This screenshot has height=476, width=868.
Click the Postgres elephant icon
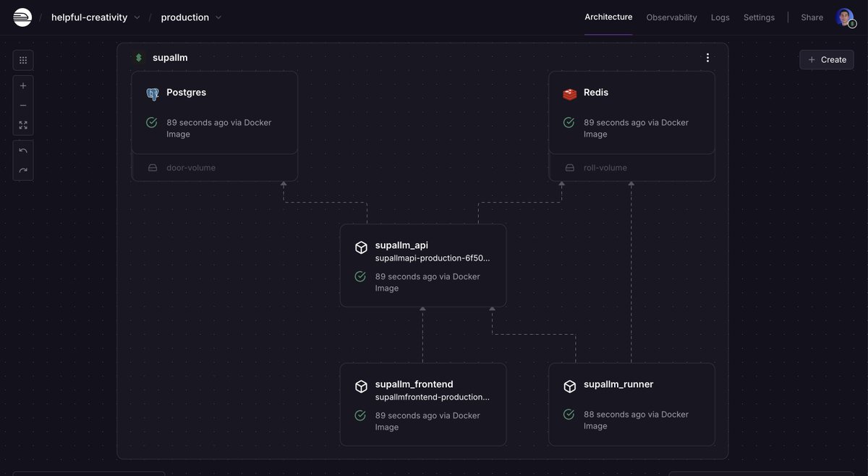tap(153, 94)
